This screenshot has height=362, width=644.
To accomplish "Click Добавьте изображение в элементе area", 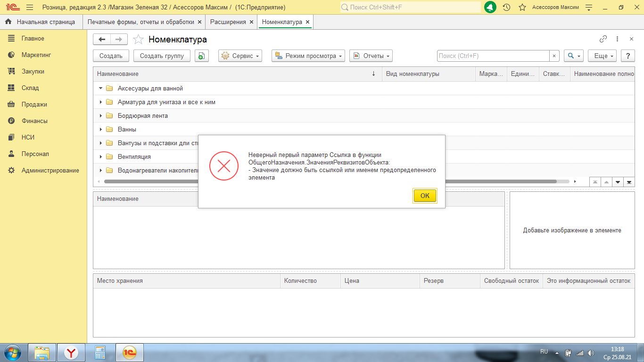I will (572, 230).
